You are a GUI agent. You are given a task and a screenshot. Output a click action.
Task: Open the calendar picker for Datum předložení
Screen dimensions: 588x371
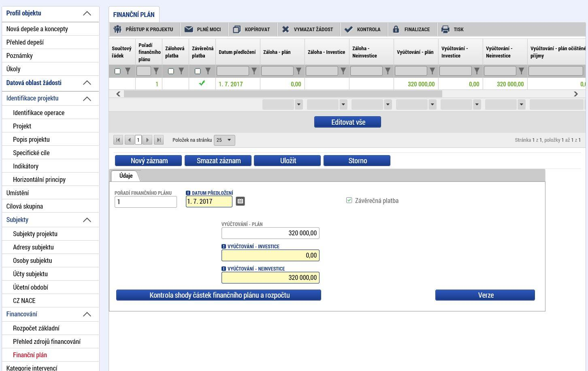pyautogui.click(x=240, y=201)
